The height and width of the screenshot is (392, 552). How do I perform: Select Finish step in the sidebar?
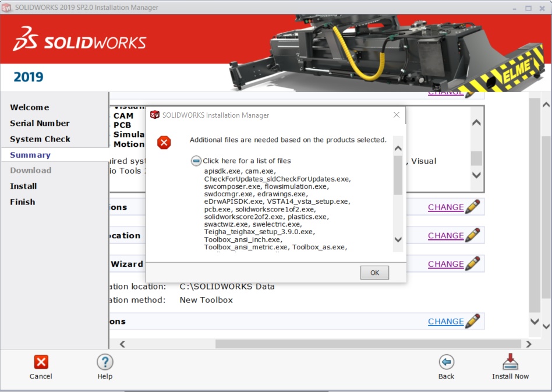click(x=23, y=202)
